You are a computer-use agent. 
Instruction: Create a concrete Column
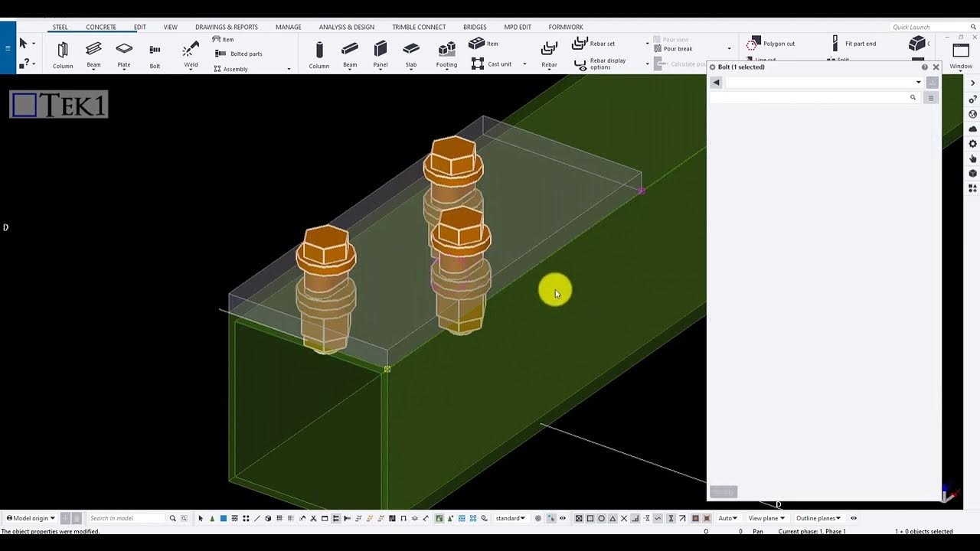tap(319, 54)
